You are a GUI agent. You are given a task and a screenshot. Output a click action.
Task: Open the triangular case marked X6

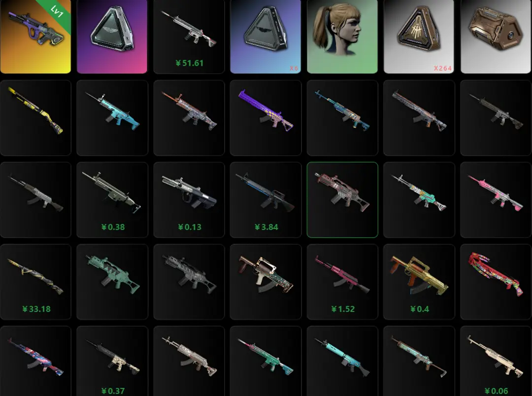coord(266,36)
